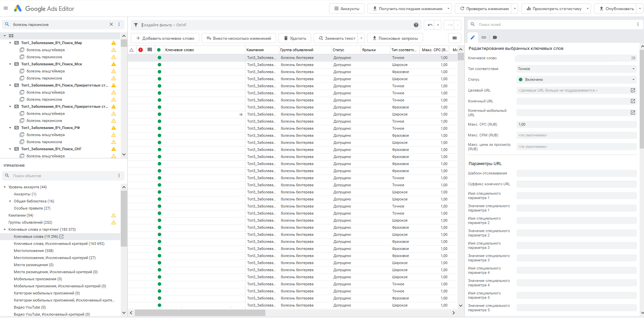Select Кампании (54) in management list

point(21,215)
